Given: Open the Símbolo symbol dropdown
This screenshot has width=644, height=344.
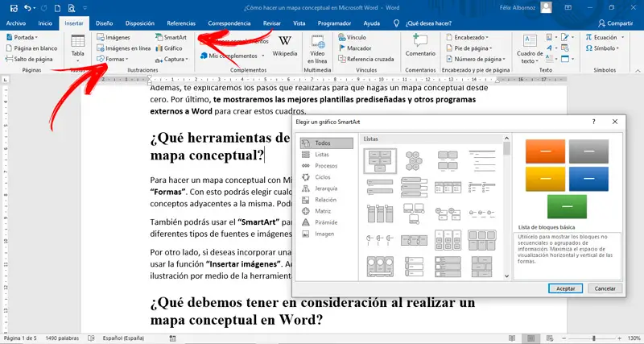Looking at the screenshot, I should coord(602,48).
